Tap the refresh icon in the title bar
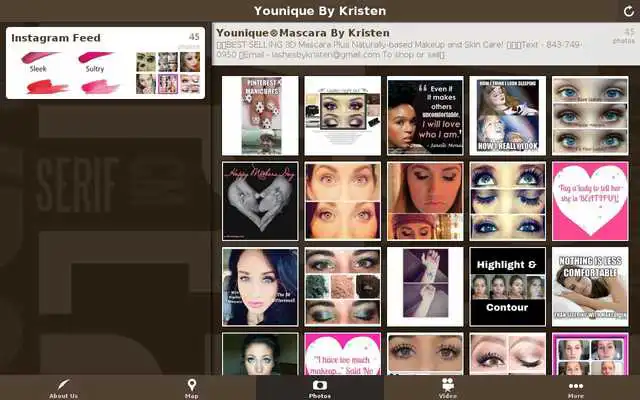 click(629, 11)
